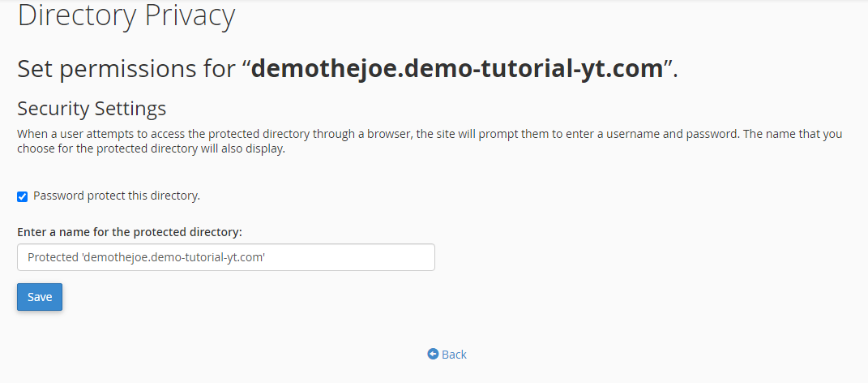
Task: Click the word "Settings" in the section heading
Action: point(129,109)
